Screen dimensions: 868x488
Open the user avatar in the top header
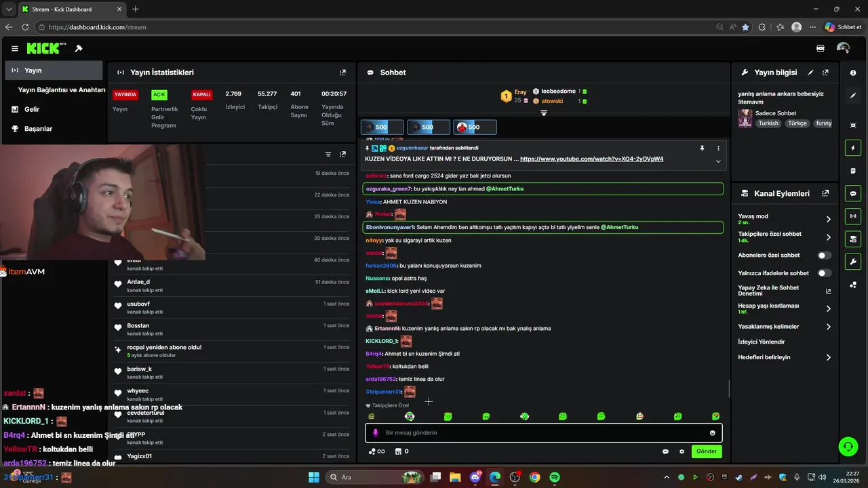843,48
